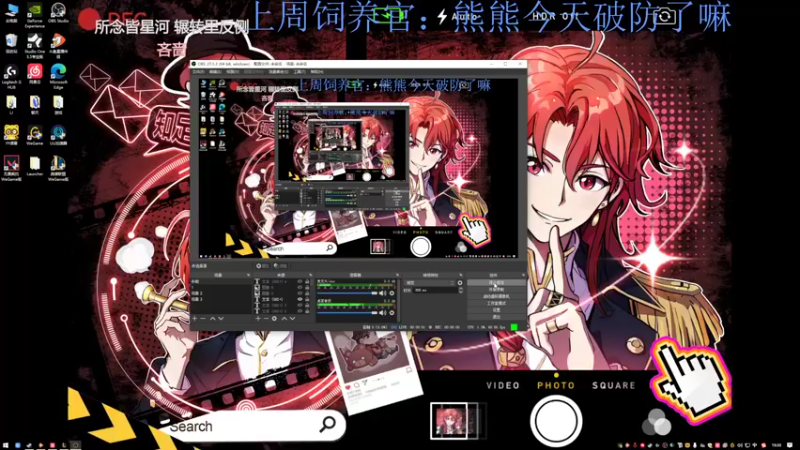Screen dimensions: 800x450
Task: Open the Windows Start button
Action: (x=5, y=445)
